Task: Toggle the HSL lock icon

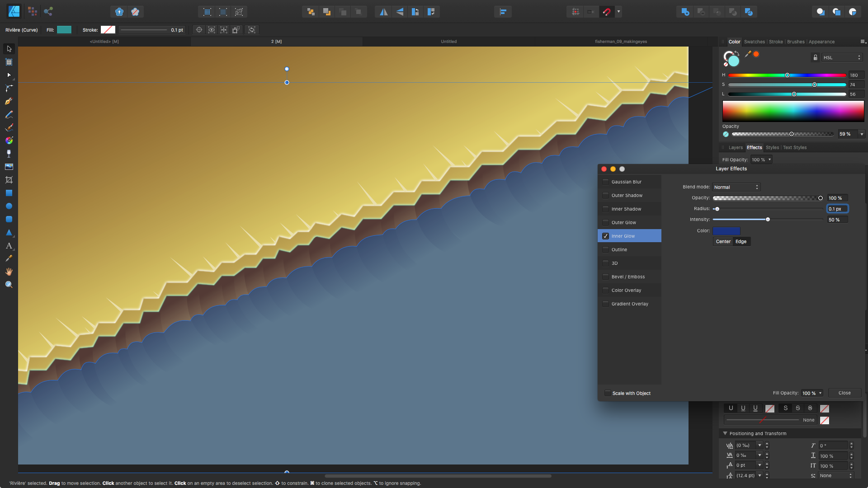Action: 816,57
